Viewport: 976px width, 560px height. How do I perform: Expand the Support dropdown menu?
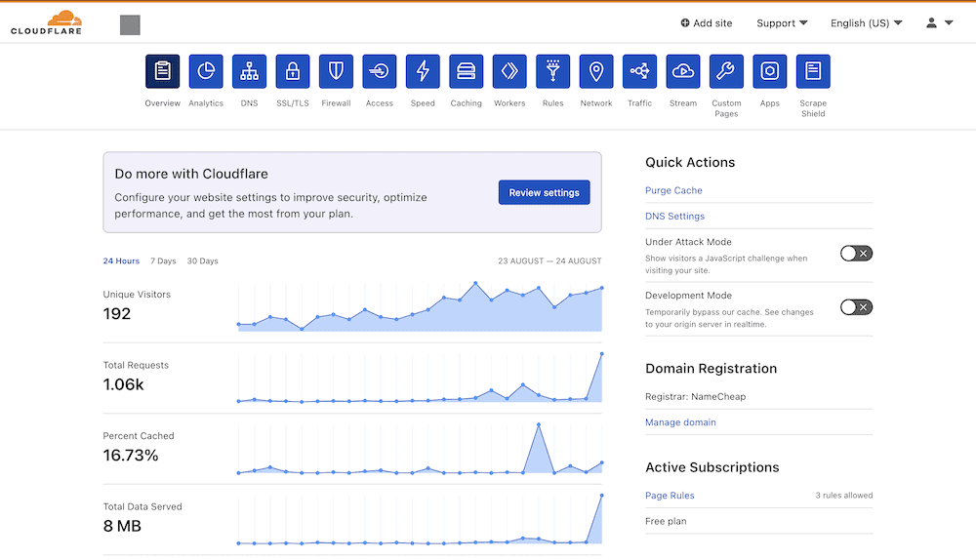(x=782, y=23)
